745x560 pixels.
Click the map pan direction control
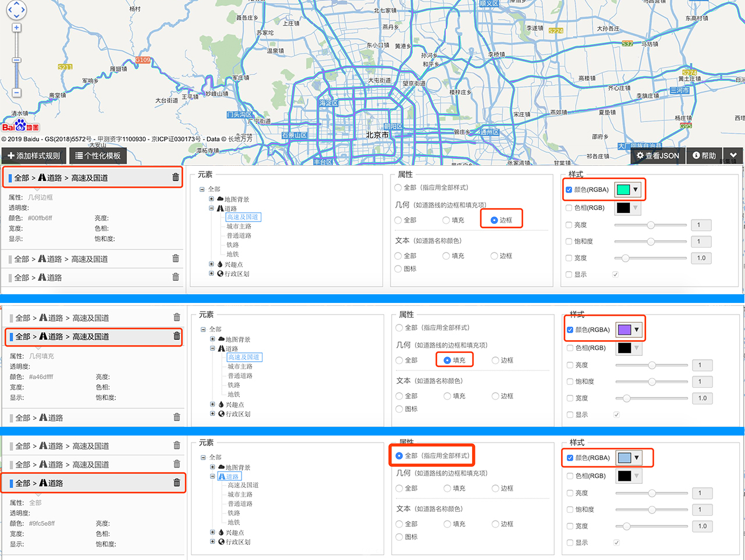pos(16,9)
